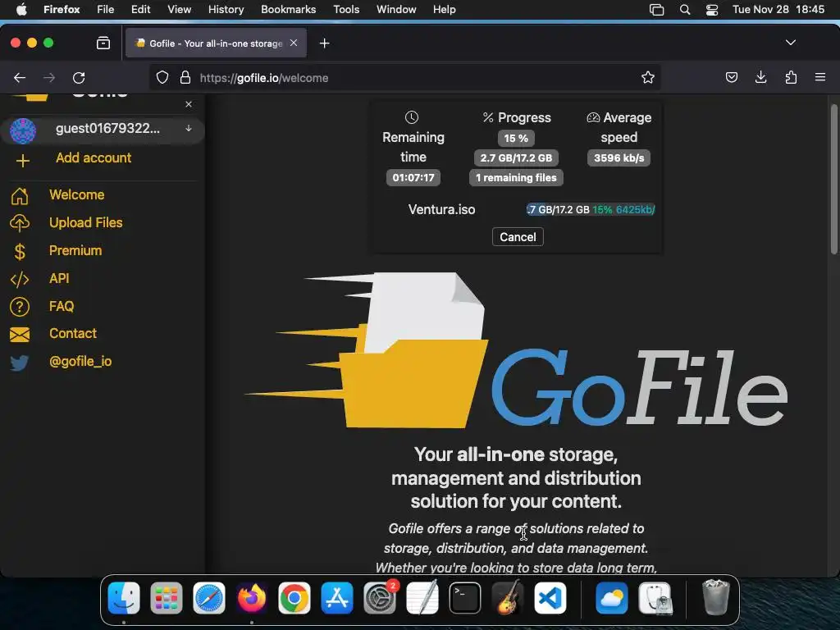The image size is (840, 630).
Task: Click the API code brackets icon
Action: [x=20, y=279]
